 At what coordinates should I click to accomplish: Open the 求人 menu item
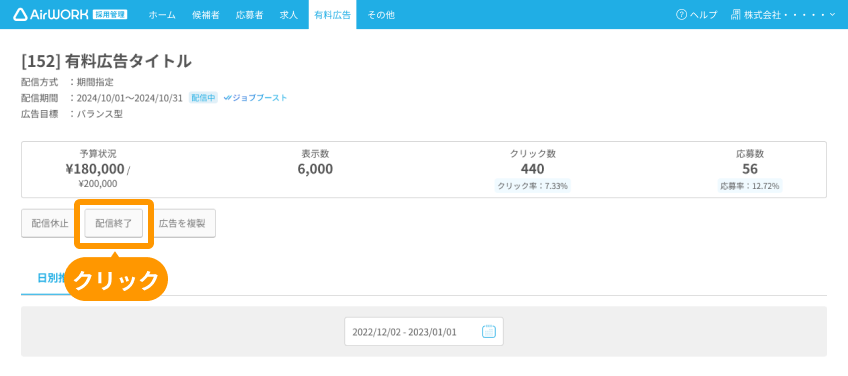(289, 15)
